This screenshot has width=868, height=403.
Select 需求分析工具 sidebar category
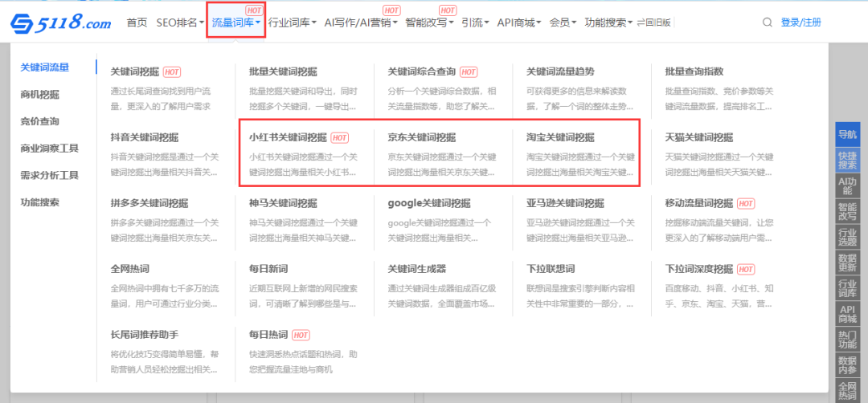49,175
